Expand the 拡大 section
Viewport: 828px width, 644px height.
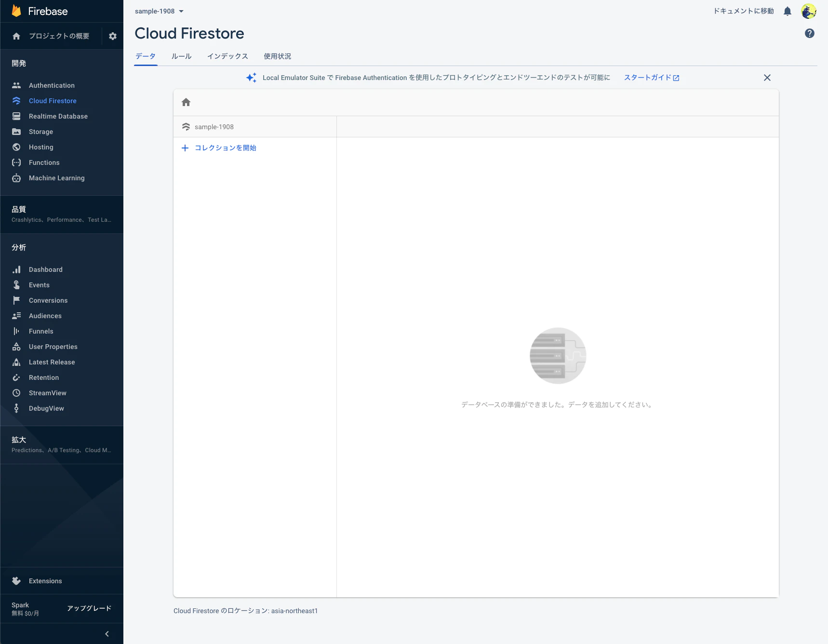click(62, 444)
